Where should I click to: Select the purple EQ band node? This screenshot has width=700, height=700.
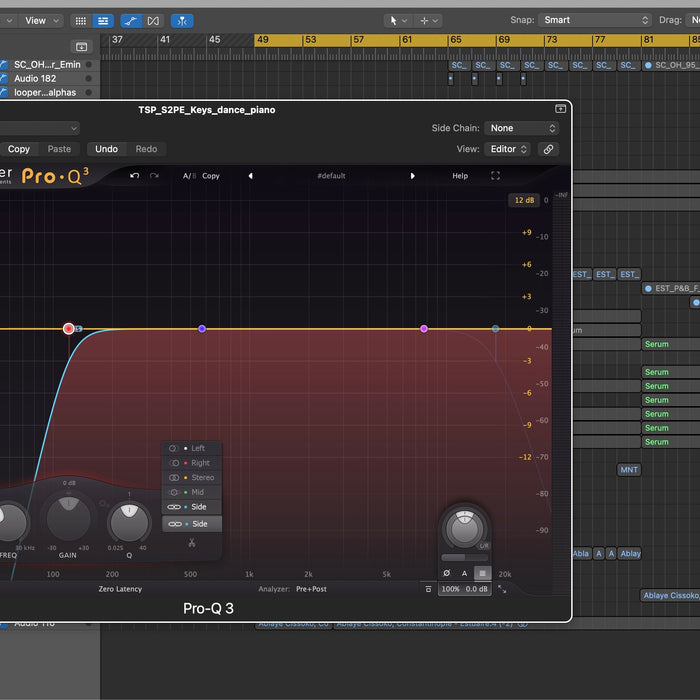coord(202,329)
